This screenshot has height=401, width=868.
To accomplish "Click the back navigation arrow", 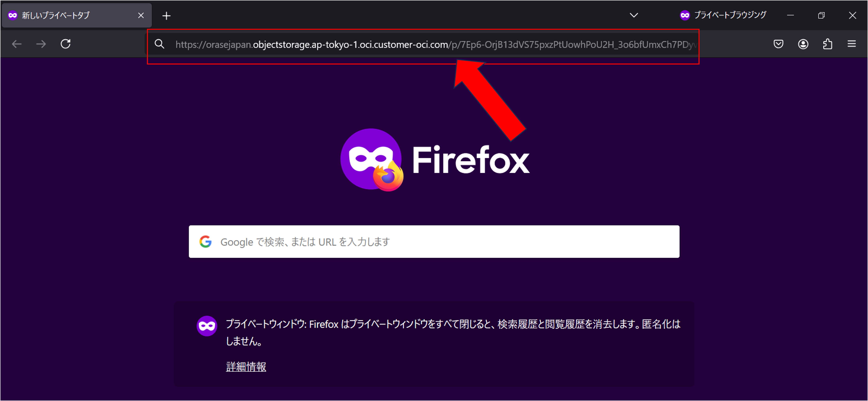I will (17, 44).
